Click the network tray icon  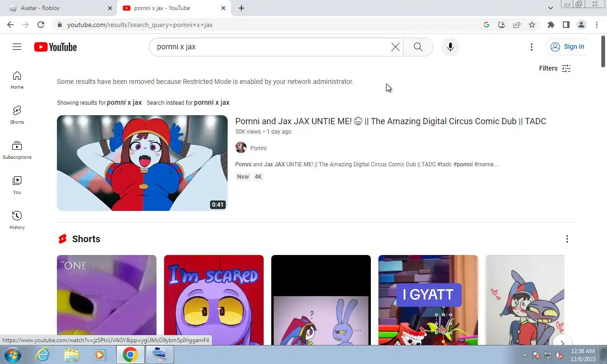point(548,355)
